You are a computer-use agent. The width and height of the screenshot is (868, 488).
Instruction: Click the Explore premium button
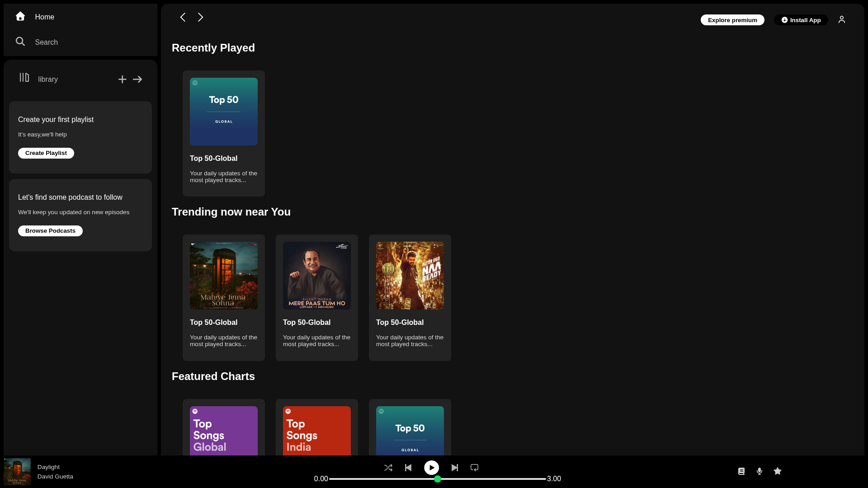pos(732,20)
